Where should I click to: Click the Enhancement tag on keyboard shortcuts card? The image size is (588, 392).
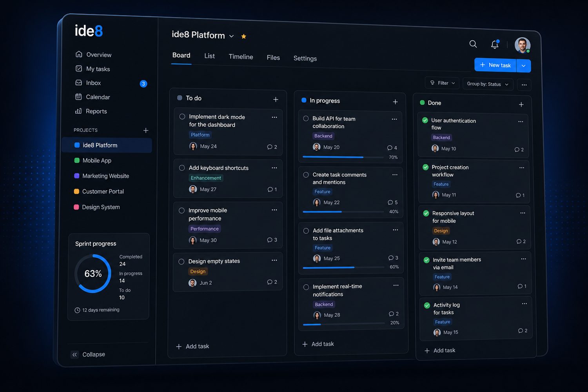206,178
